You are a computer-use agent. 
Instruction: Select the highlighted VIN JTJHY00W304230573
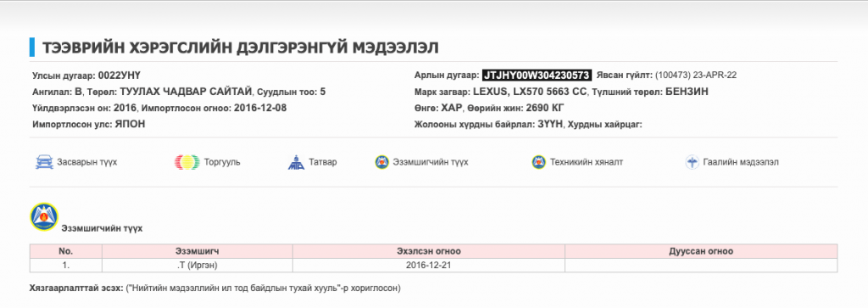[x=537, y=76]
